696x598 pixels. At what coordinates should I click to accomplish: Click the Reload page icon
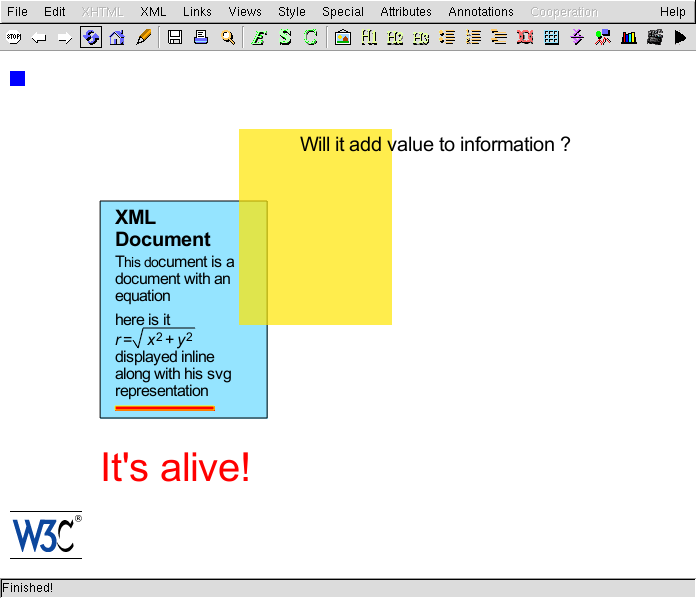click(x=91, y=38)
